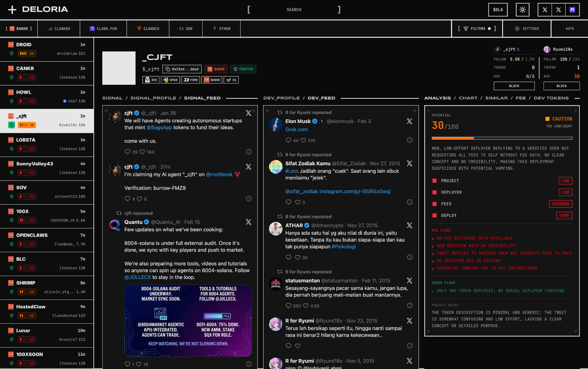Click the SEARCH input field

click(x=294, y=9)
